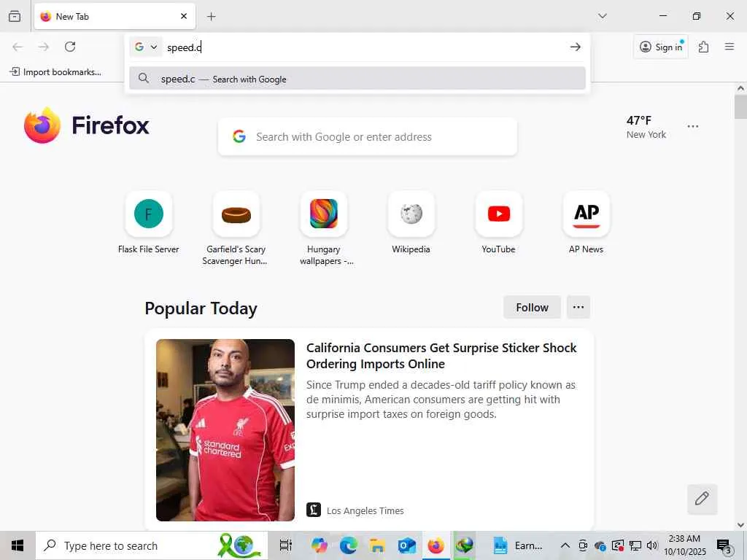Viewport: 747px width, 560px height.
Task: Open File Explorer from the taskbar
Action: [x=377, y=545]
